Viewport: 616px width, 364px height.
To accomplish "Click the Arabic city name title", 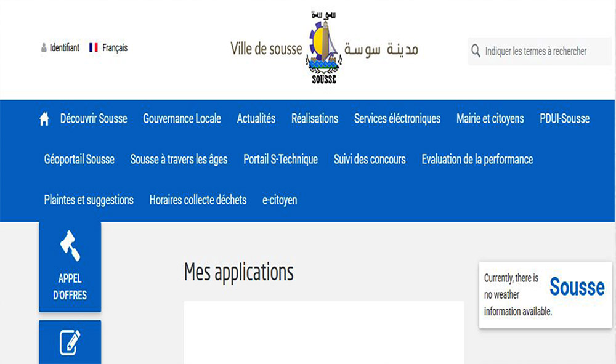I will (x=381, y=49).
